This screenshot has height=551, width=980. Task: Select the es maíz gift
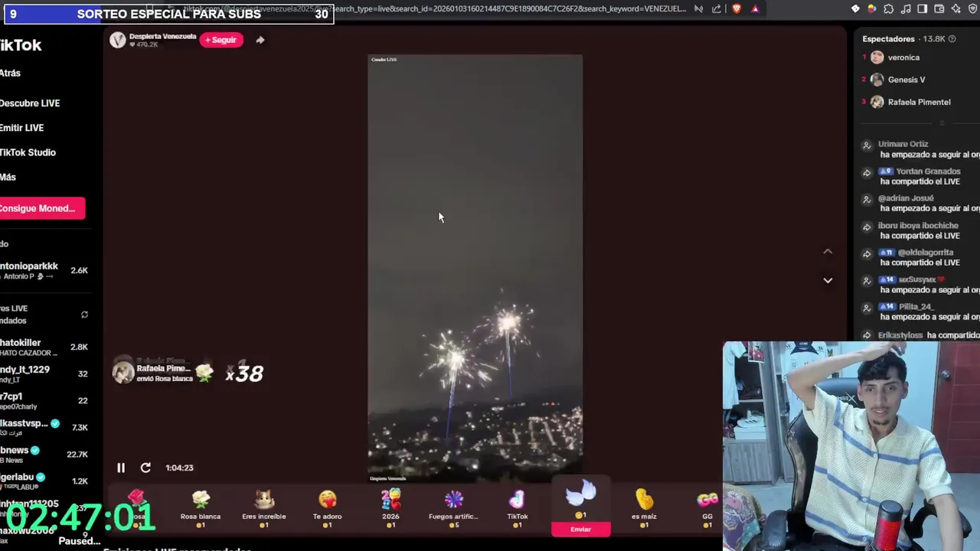click(x=645, y=509)
